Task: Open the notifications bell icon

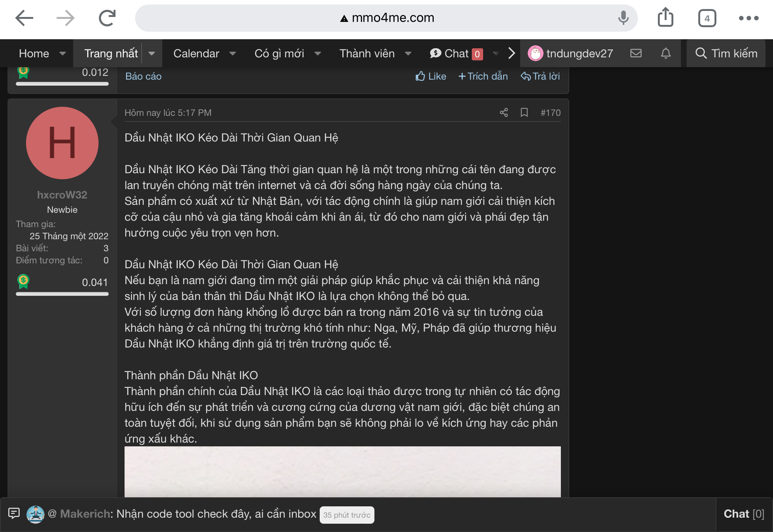Action: click(666, 53)
